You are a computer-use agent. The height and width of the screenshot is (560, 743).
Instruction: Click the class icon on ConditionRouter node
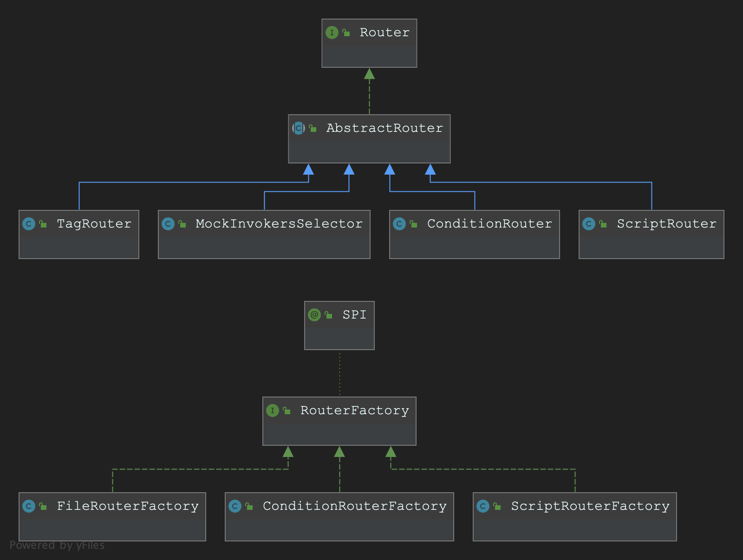tap(399, 224)
